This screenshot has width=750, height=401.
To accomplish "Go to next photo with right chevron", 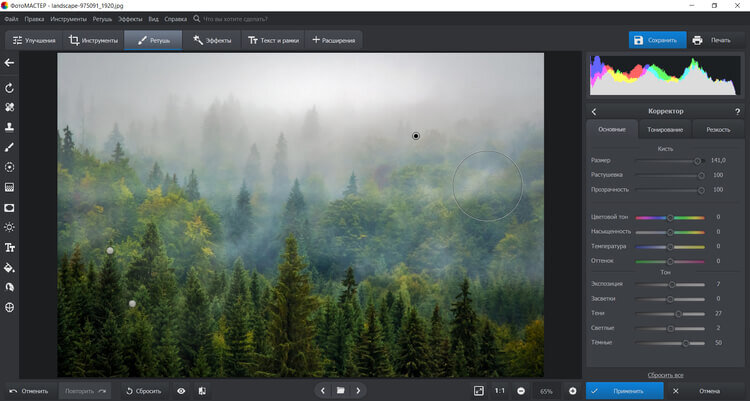I will point(358,391).
